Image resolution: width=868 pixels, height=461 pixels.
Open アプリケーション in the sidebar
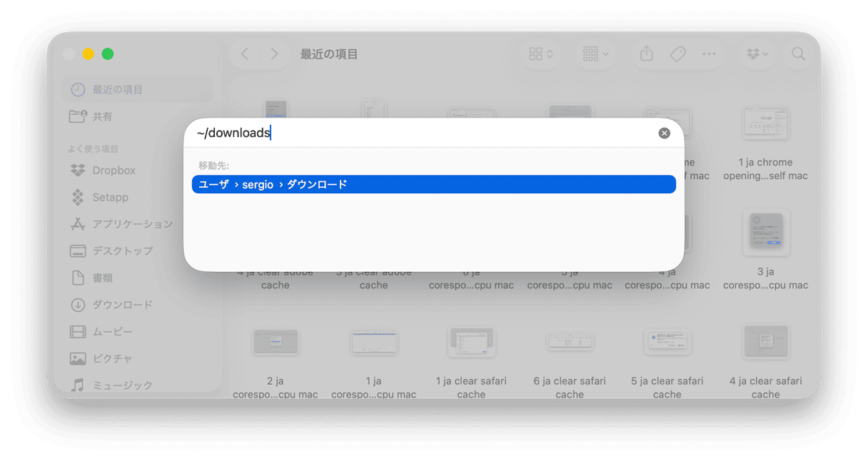pyautogui.click(x=137, y=224)
